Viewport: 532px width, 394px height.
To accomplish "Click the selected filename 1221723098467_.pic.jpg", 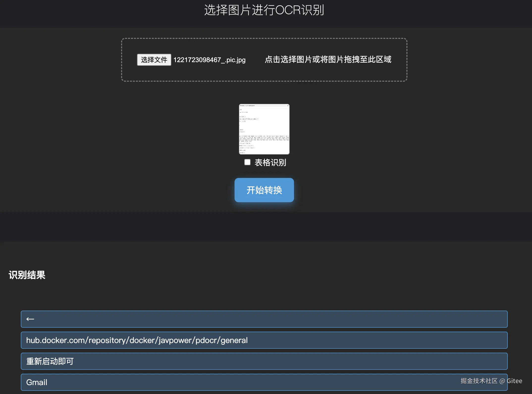I will (x=209, y=60).
